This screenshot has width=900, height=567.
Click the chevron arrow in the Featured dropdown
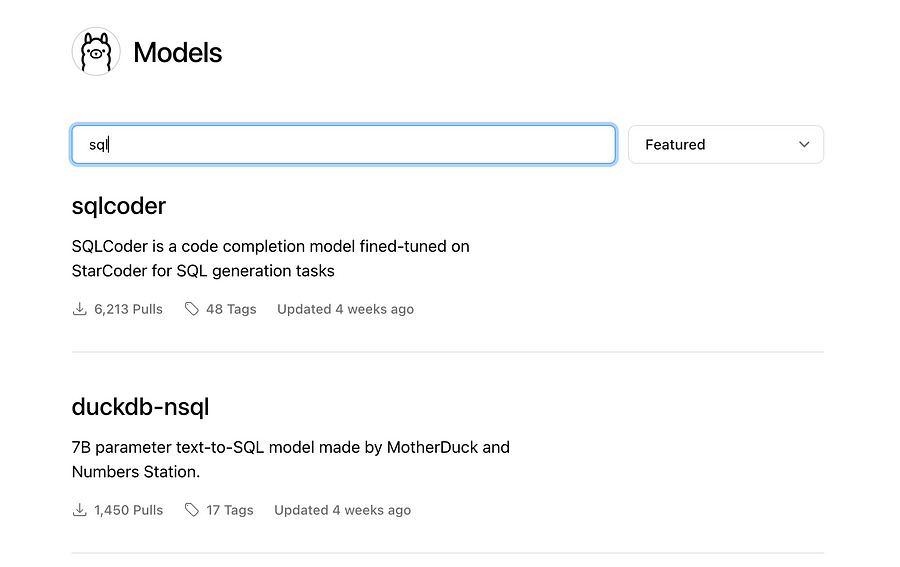[804, 144]
